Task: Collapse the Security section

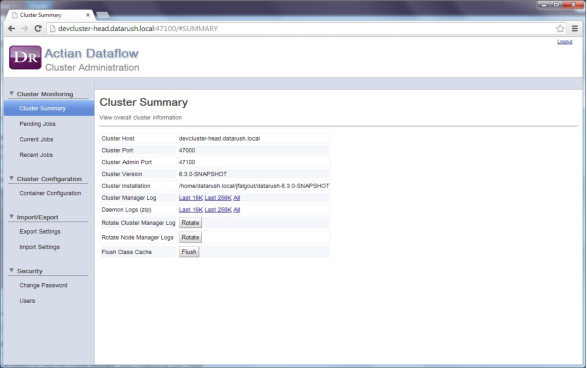Action: point(11,270)
